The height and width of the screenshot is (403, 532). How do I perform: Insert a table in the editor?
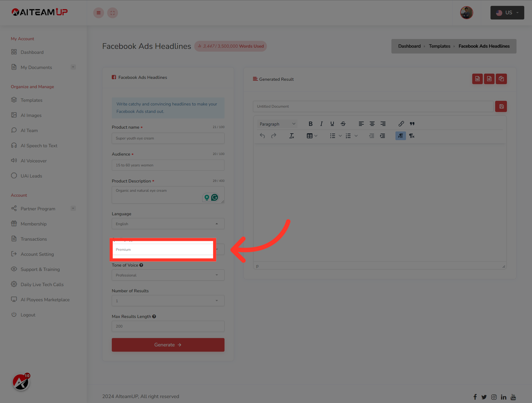point(310,136)
